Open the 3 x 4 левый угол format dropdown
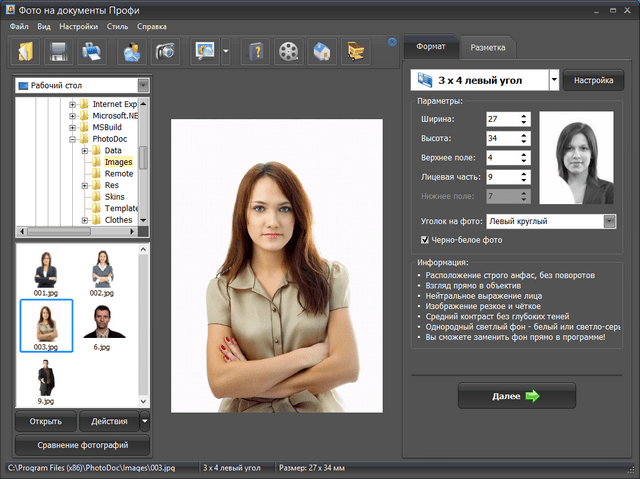 point(554,79)
